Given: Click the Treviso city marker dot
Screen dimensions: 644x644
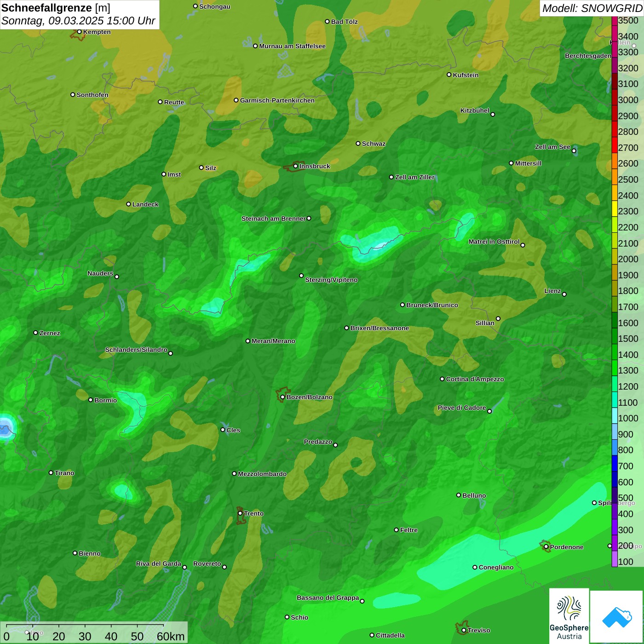Looking at the screenshot, I should [x=464, y=630].
